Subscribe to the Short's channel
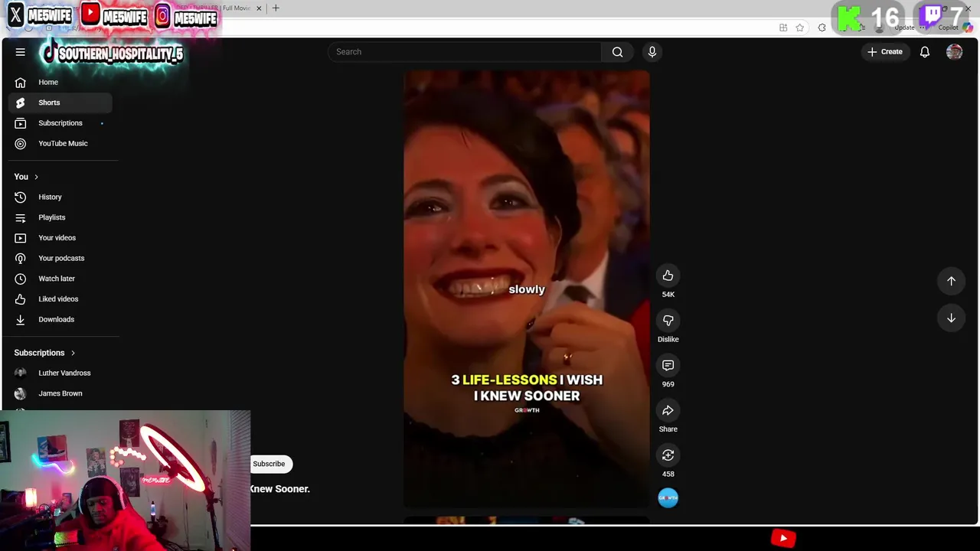980x551 pixels. tap(269, 464)
